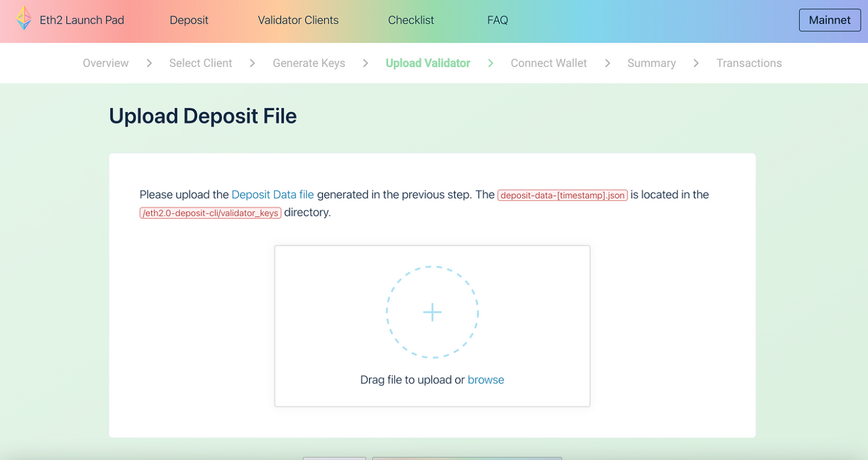Click the chevron arrow after Upload Validator
The height and width of the screenshot is (460, 868).
tap(491, 63)
